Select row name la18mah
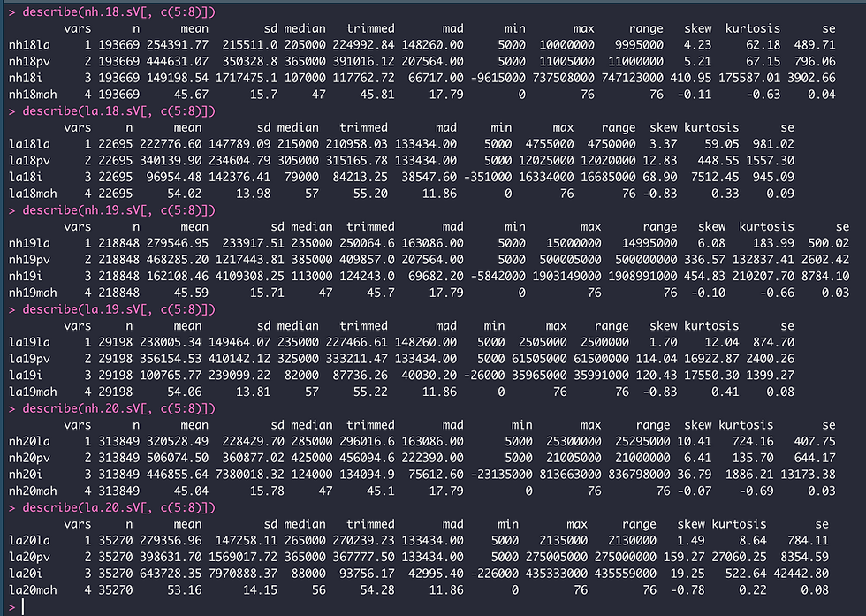The width and height of the screenshot is (866, 616). tap(33, 194)
